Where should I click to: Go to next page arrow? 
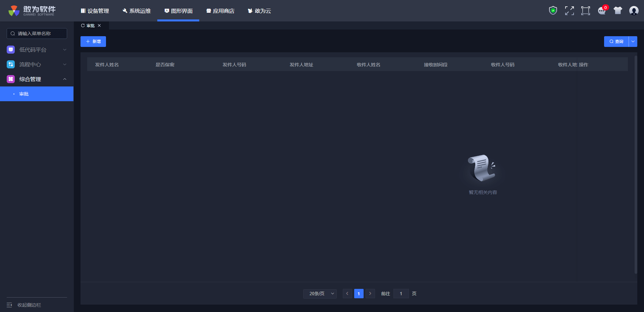coord(370,294)
